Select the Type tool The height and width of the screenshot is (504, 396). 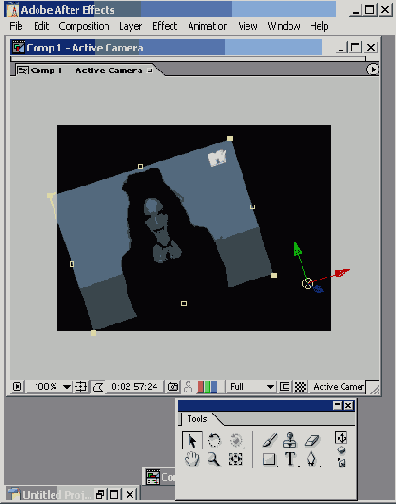[290, 459]
